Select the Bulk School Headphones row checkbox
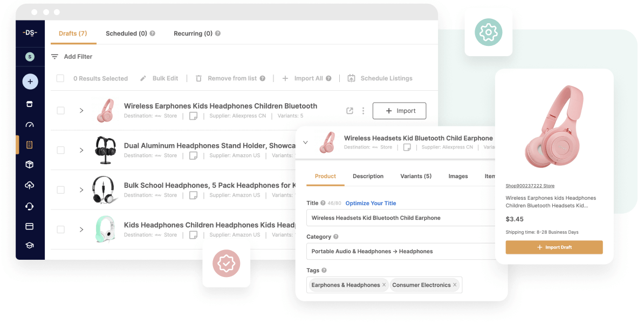 [60, 190]
